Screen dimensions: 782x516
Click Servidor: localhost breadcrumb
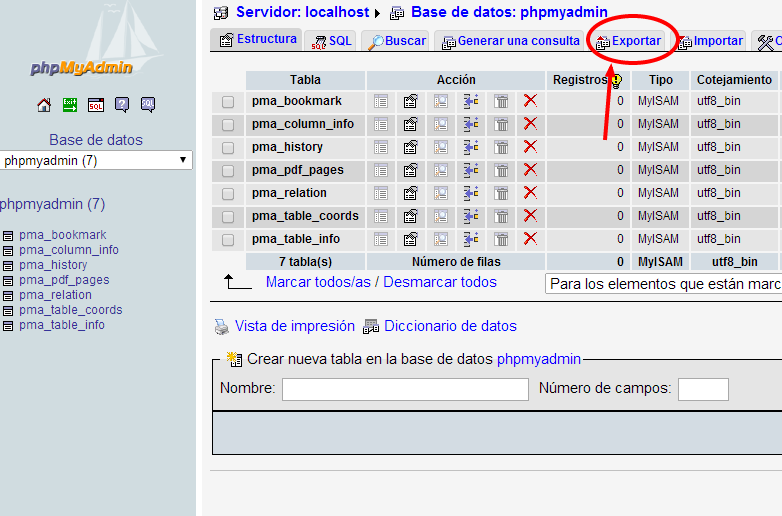pos(302,12)
